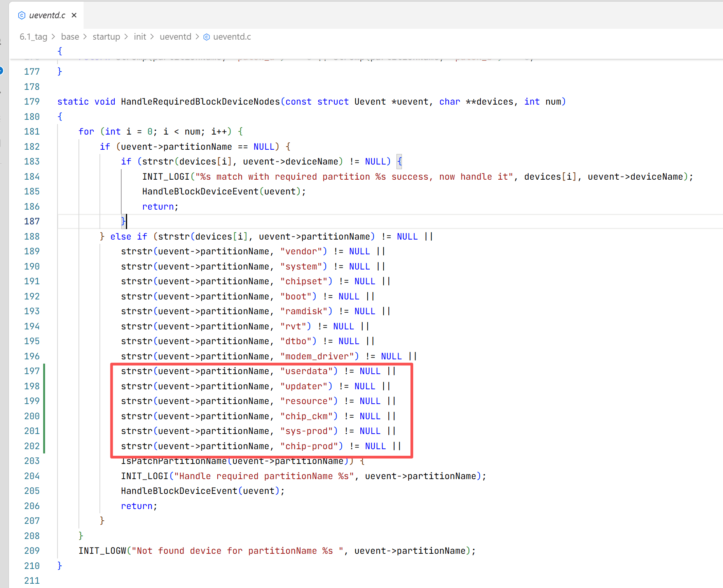Open the ueventd folder breadcrumb
The image size is (723, 588).
[175, 37]
